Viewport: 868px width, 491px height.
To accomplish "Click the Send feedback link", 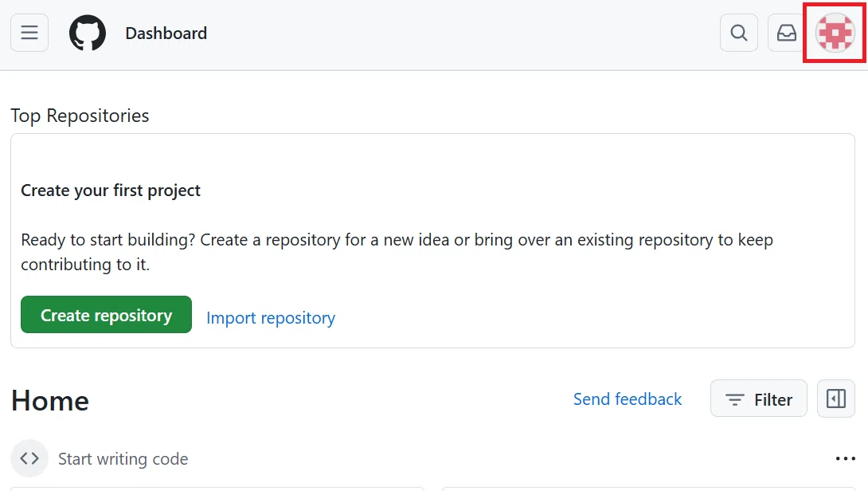I will (628, 399).
